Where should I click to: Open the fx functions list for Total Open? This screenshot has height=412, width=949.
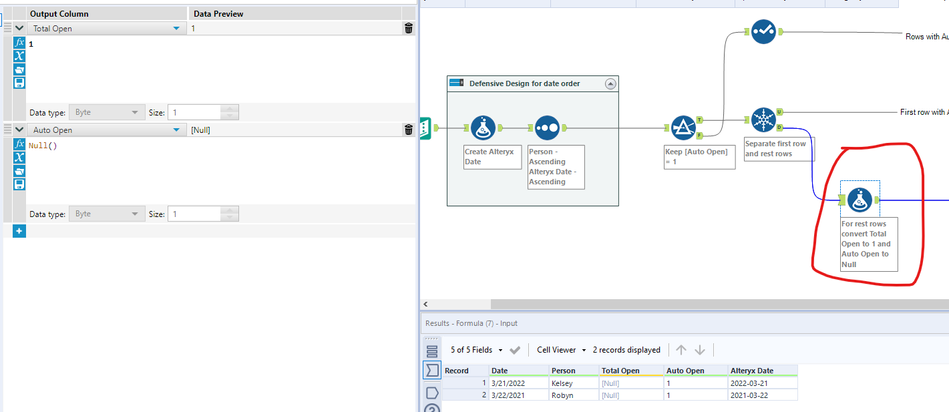pos(19,43)
